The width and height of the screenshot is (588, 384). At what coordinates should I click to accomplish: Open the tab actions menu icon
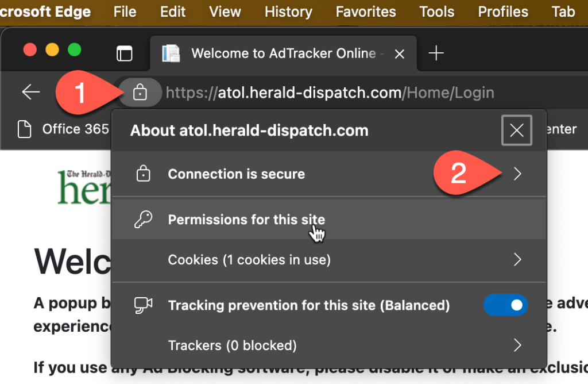(124, 53)
